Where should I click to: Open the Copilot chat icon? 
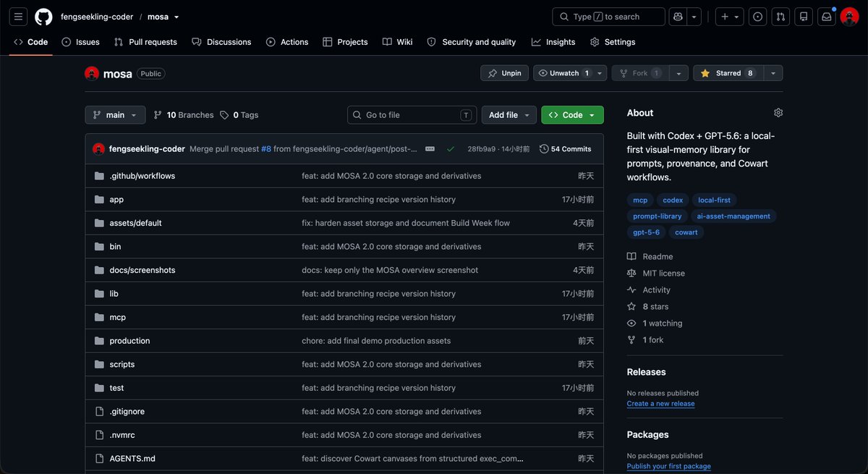coord(678,17)
